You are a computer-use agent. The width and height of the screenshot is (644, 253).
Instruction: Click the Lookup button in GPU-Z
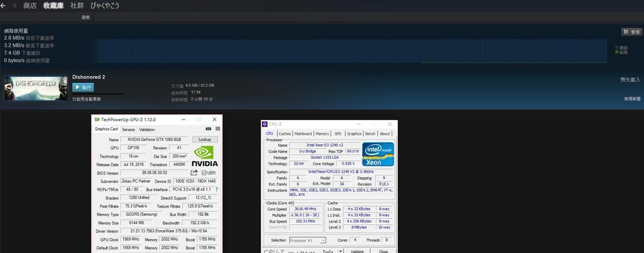point(205,140)
